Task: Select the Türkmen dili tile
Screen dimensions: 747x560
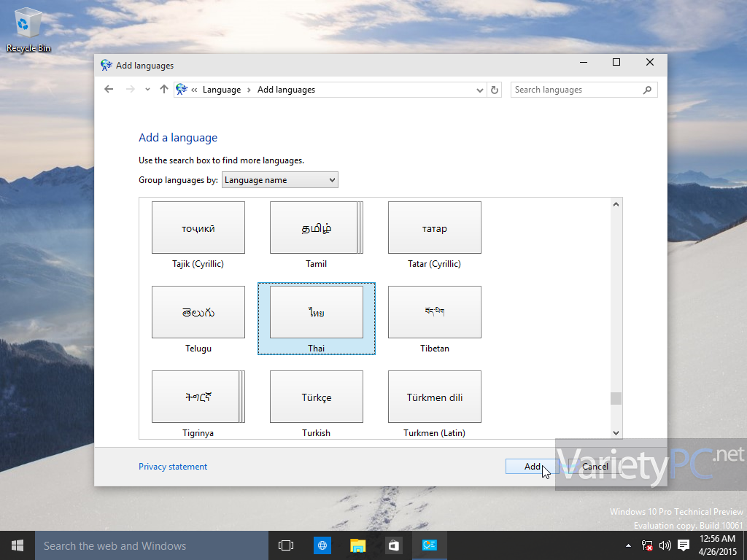Action: (435, 404)
